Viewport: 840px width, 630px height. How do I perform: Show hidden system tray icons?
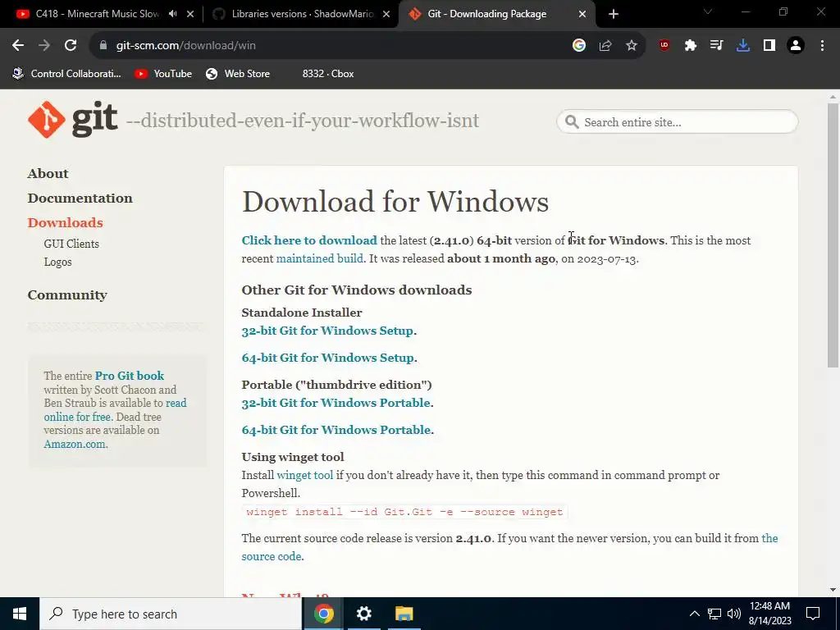[694, 614]
